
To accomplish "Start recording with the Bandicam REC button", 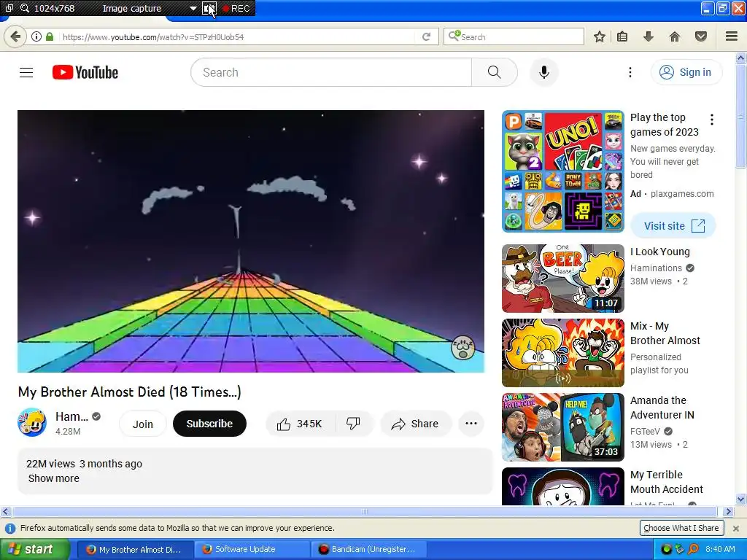I will pos(236,9).
